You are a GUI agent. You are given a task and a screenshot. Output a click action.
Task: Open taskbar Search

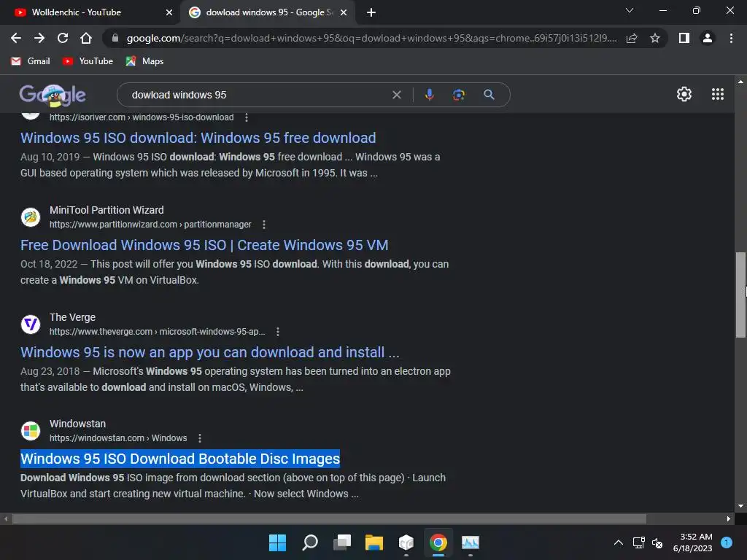pyautogui.click(x=309, y=542)
